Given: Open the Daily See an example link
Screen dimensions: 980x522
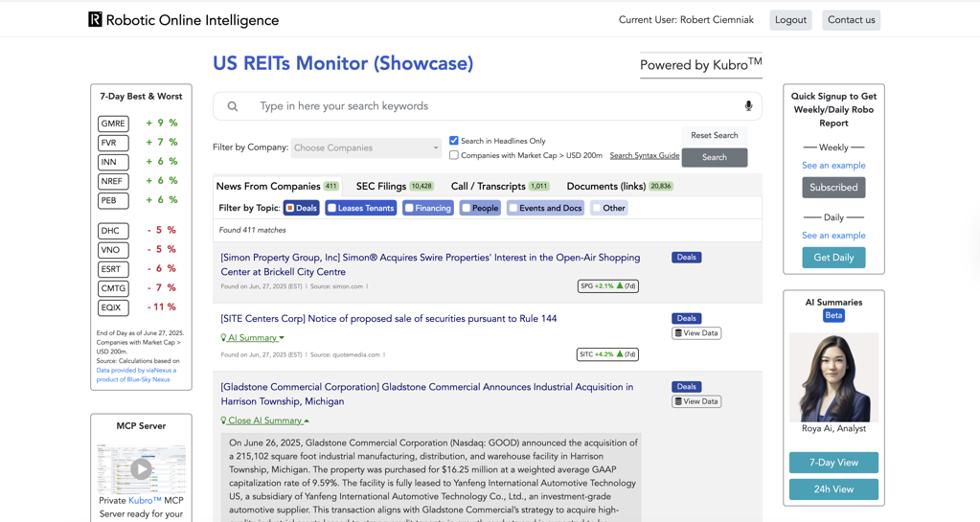Looking at the screenshot, I should click(x=833, y=236).
